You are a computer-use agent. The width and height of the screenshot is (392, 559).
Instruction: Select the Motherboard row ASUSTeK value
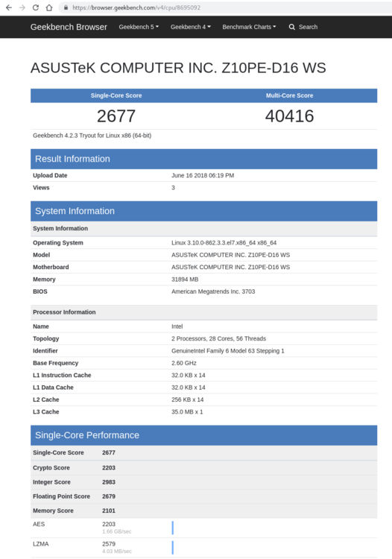click(230, 267)
